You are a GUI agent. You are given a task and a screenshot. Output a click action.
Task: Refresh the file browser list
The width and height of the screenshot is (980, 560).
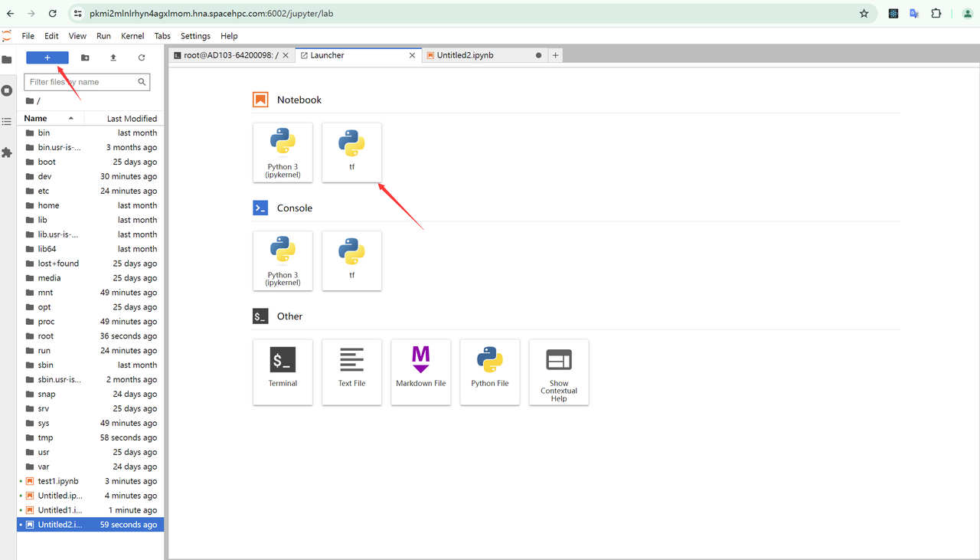click(x=142, y=57)
